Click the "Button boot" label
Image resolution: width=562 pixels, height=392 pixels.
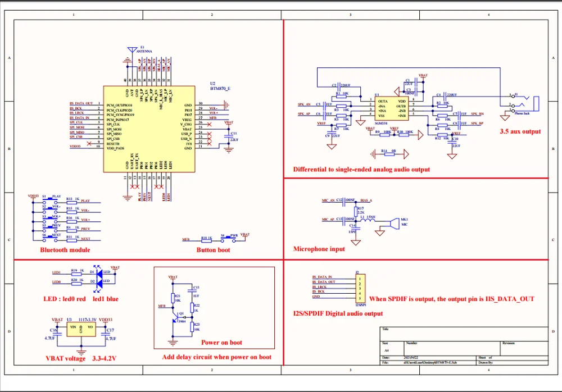pos(213,250)
